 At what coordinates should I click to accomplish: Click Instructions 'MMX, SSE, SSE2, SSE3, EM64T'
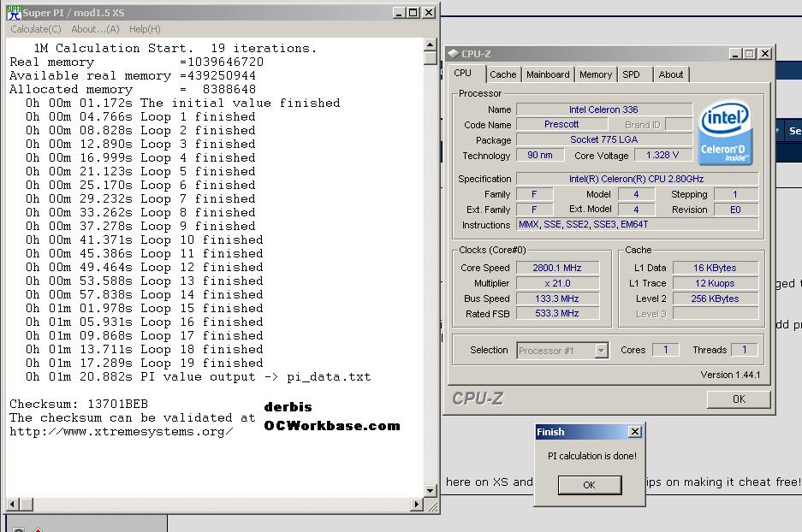click(637, 224)
